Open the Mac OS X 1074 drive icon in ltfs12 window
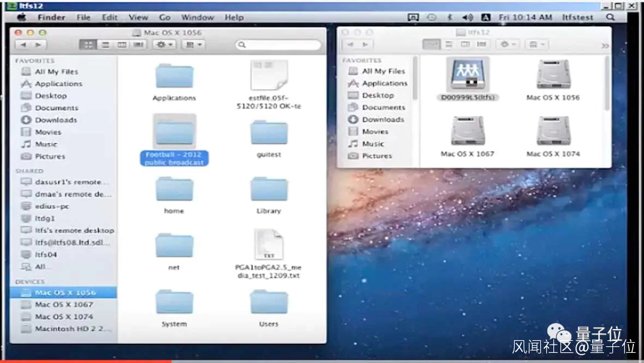 tap(553, 131)
